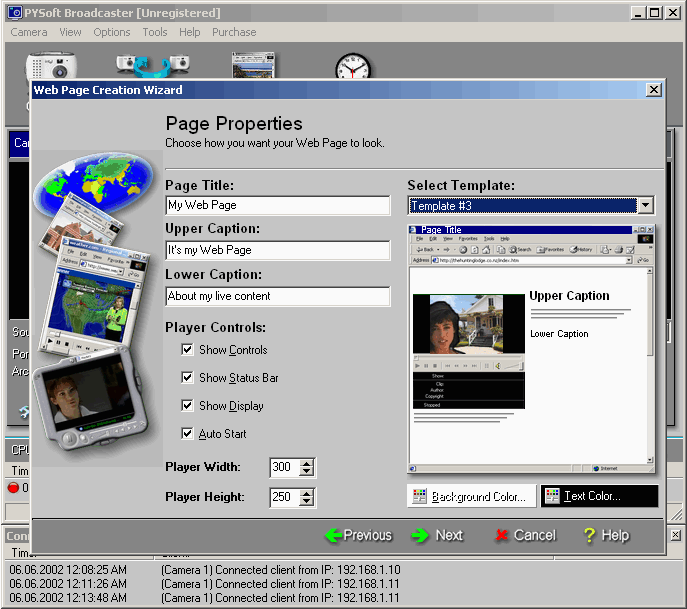Click the yellow question mark Help icon

pos(589,535)
